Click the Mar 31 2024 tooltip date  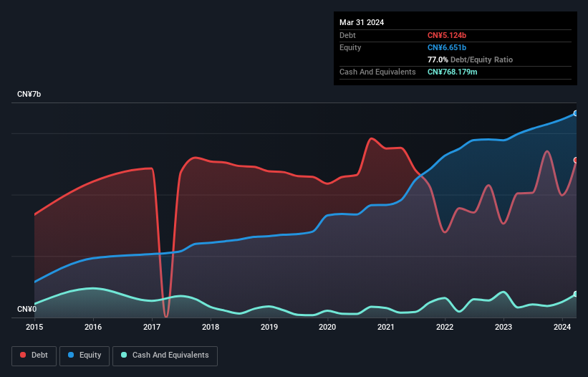click(x=362, y=22)
